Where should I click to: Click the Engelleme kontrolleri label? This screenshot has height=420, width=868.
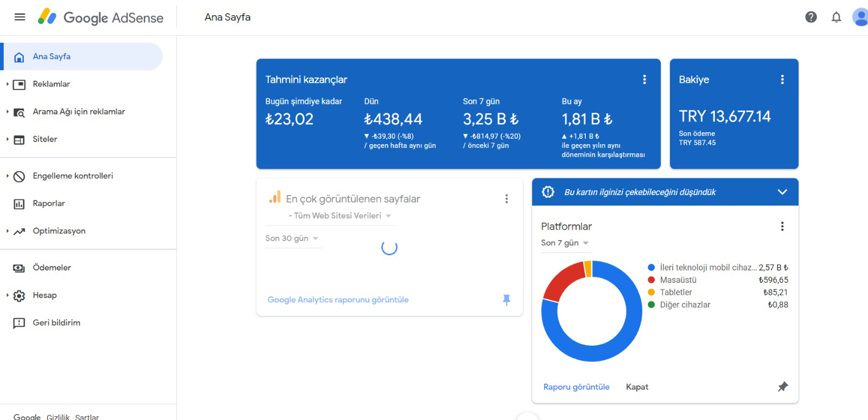point(73,176)
